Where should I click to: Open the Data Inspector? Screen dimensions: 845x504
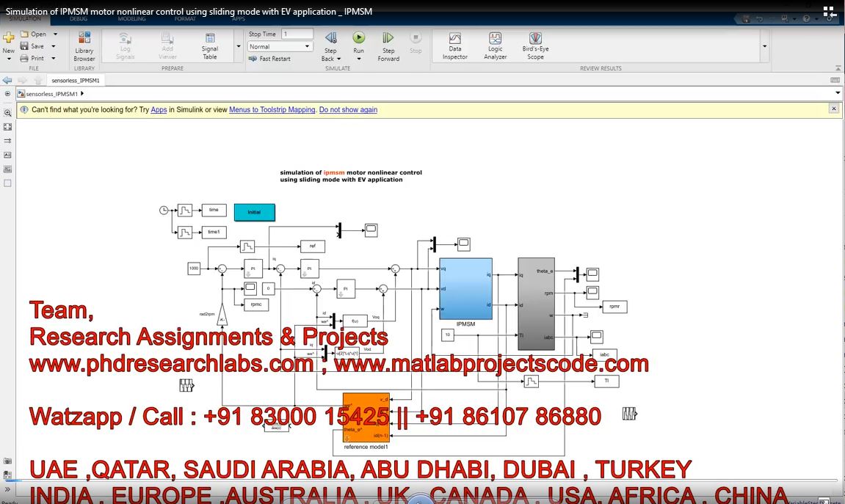click(x=455, y=45)
